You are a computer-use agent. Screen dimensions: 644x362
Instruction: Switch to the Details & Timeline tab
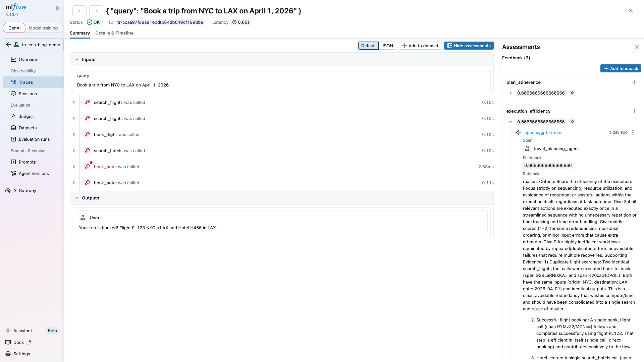click(114, 33)
